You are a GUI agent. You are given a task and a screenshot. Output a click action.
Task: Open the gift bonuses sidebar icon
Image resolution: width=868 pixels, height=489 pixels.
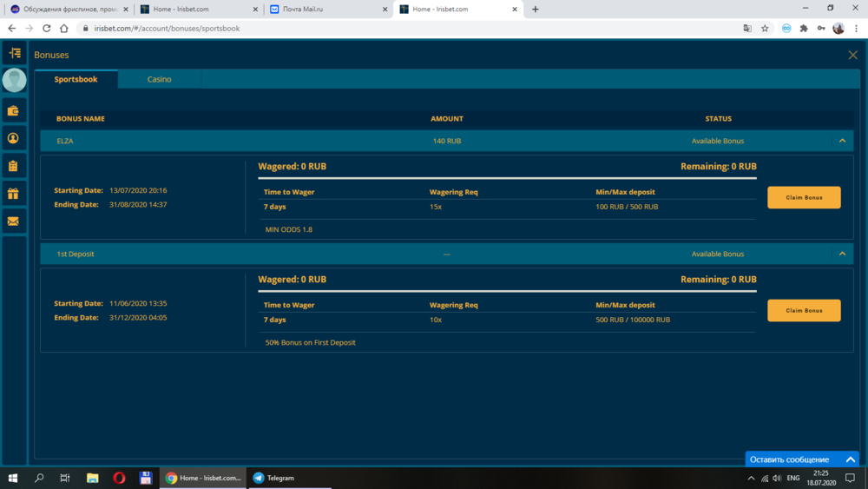pyautogui.click(x=13, y=194)
